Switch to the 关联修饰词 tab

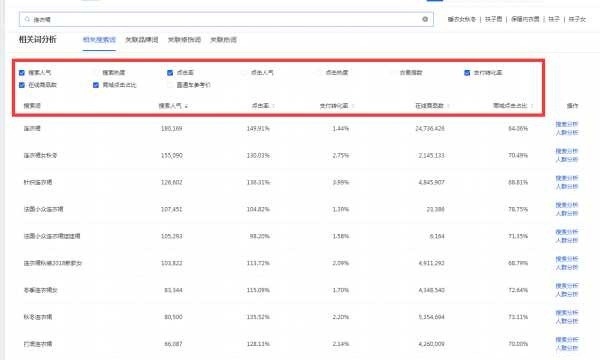tap(184, 40)
